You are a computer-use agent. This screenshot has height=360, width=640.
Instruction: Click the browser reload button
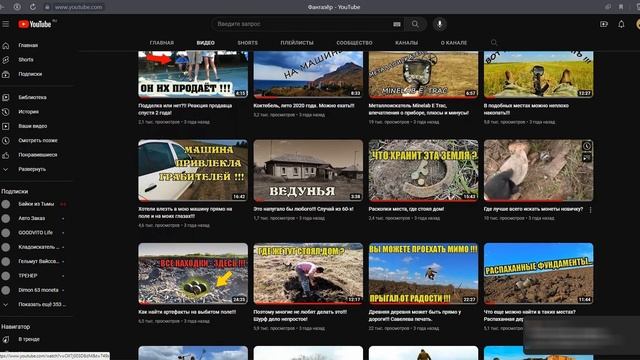click(33, 7)
